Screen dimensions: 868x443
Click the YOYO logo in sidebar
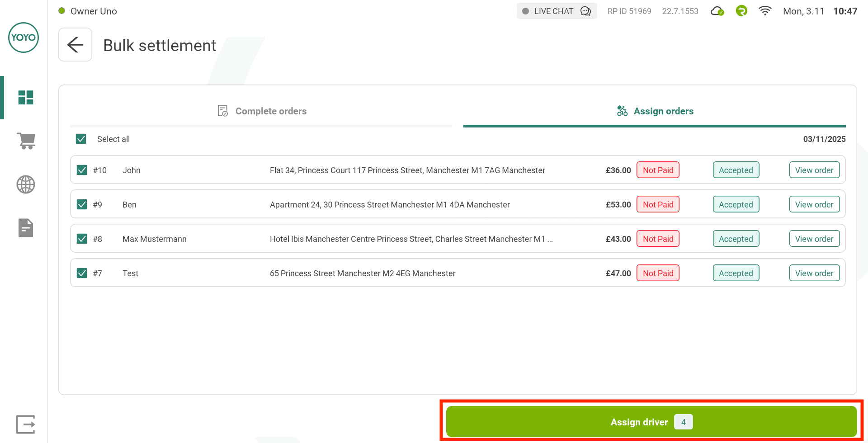(x=24, y=38)
